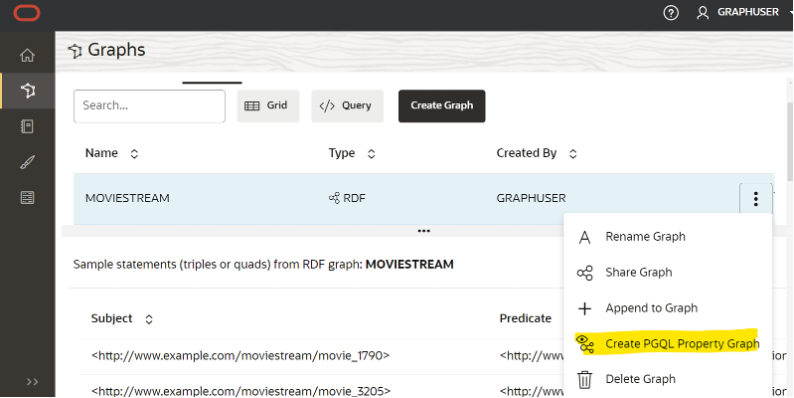Click the Predicate column header
794x398 pixels.
pos(525,319)
